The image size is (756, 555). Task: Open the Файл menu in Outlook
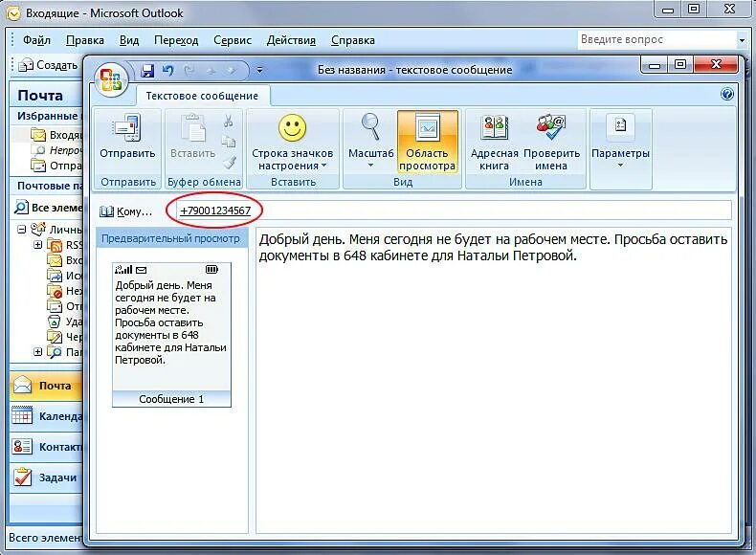coord(36,40)
